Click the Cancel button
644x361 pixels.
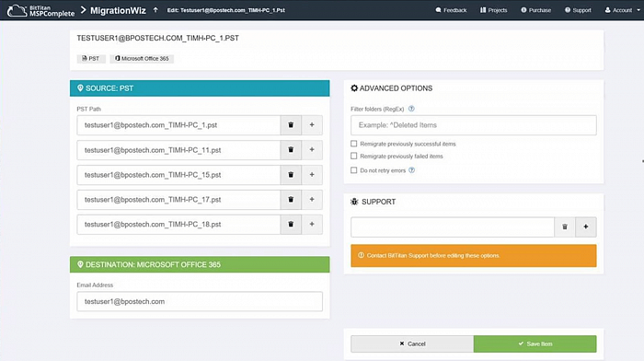click(x=412, y=344)
